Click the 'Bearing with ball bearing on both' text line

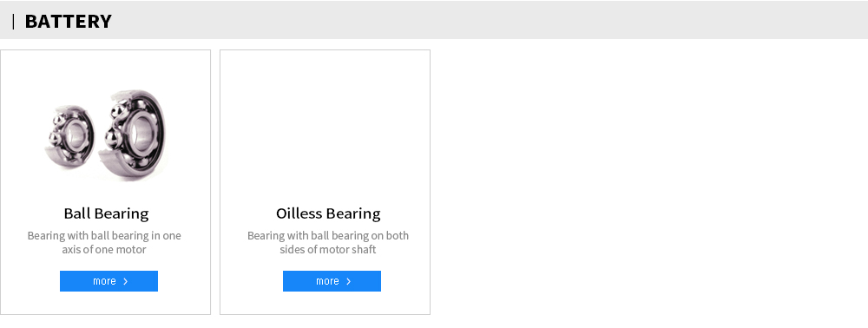pyautogui.click(x=328, y=236)
